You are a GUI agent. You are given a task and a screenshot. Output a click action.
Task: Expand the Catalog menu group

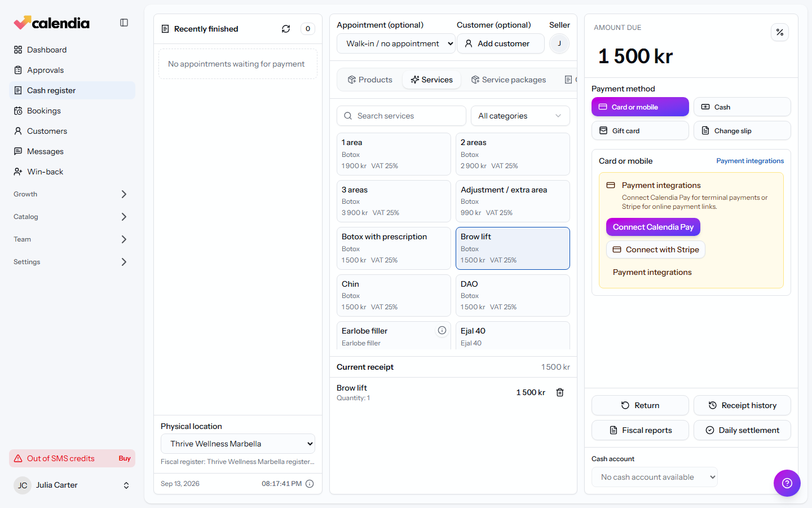point(72,217)
